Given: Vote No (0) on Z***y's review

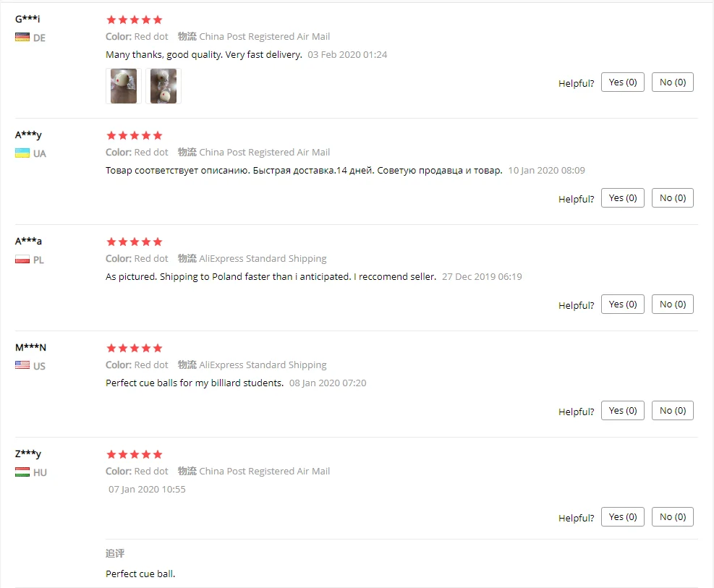Looking at the screenshot, I should coord(673,517).
